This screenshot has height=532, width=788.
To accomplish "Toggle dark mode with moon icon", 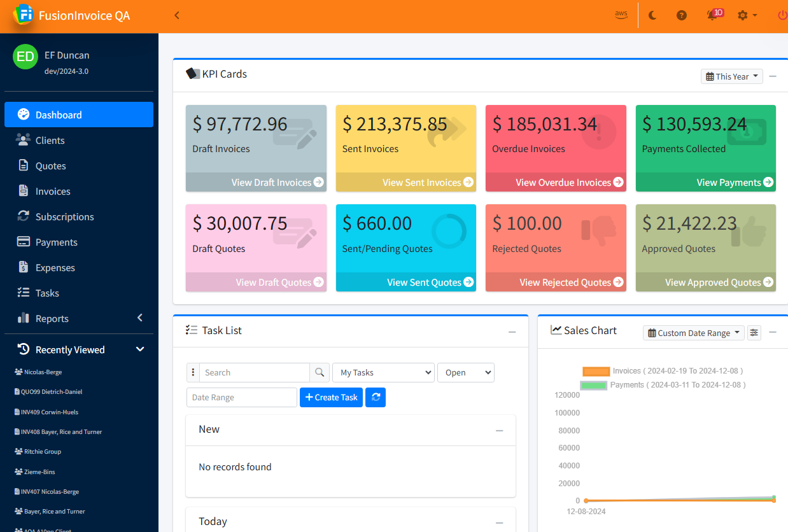I will [652, 15].
